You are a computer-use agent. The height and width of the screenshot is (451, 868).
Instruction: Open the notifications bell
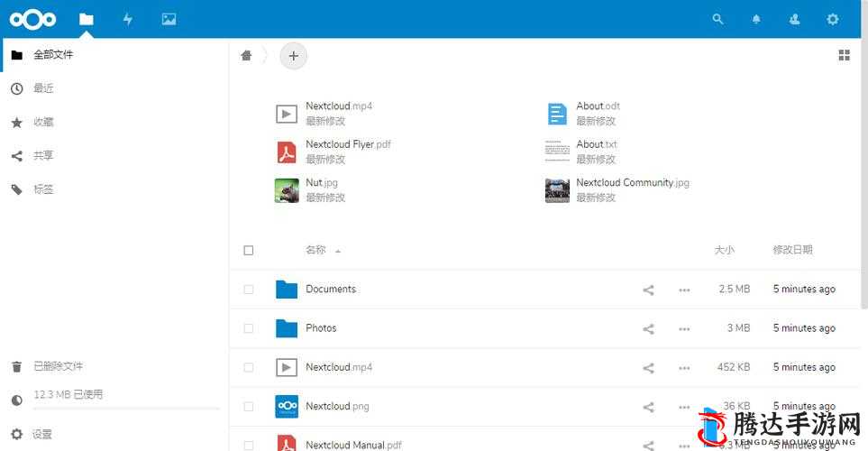(756, 19)
